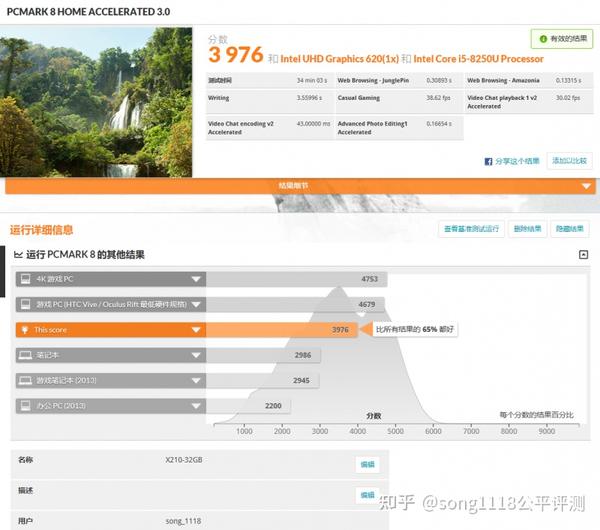600x530 pixels.
Task: Click the Facebook share icon
Action: 488,161
